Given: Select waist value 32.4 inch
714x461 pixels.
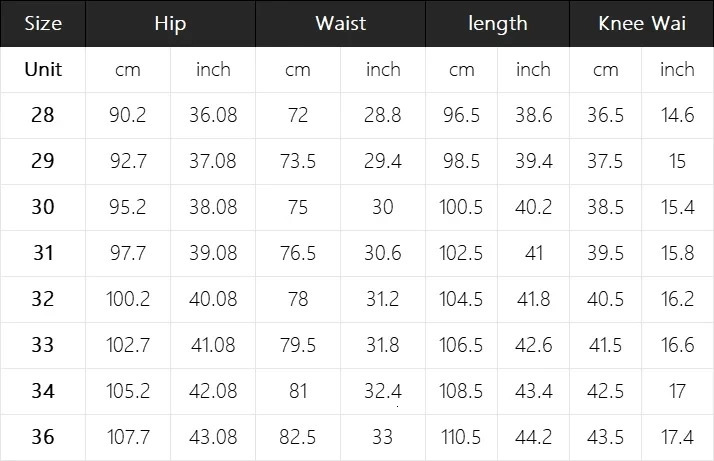Looking at the screenshot, I should pos(383,391).
